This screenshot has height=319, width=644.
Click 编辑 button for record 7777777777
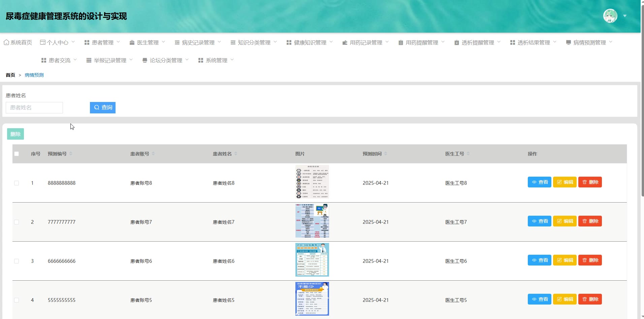[x=565, y=221]
